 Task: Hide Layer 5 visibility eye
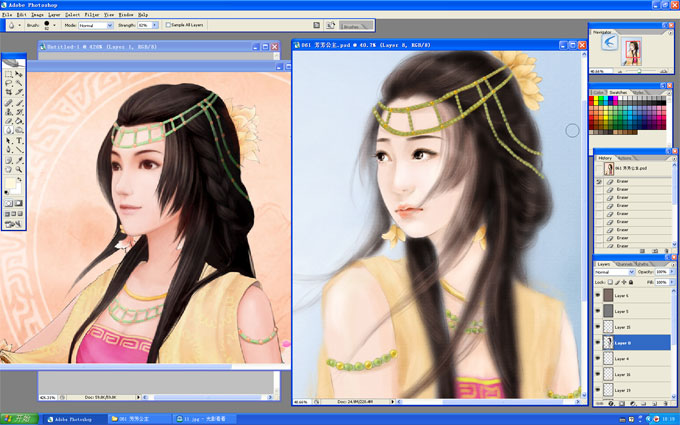(598, 311)
